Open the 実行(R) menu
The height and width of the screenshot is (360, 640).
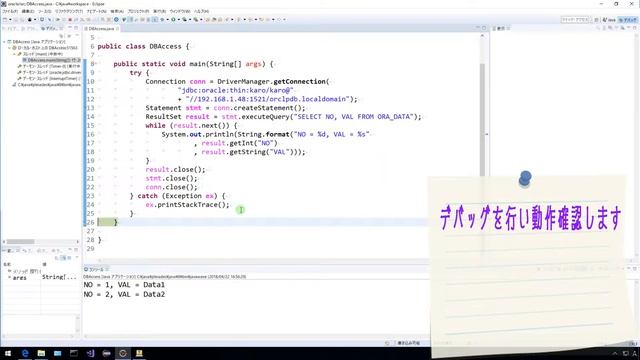coord(159,11)
